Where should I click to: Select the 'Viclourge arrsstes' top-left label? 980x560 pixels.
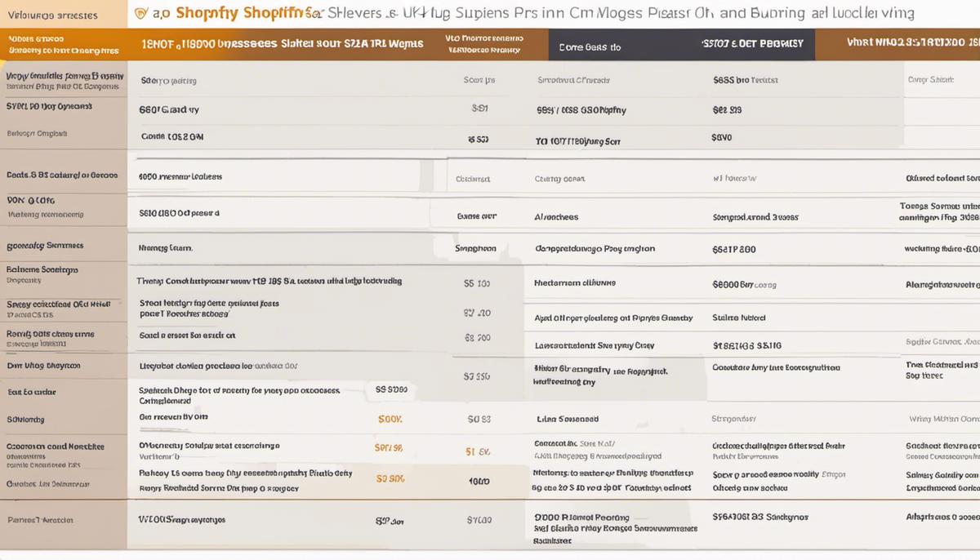click(52, 16)
